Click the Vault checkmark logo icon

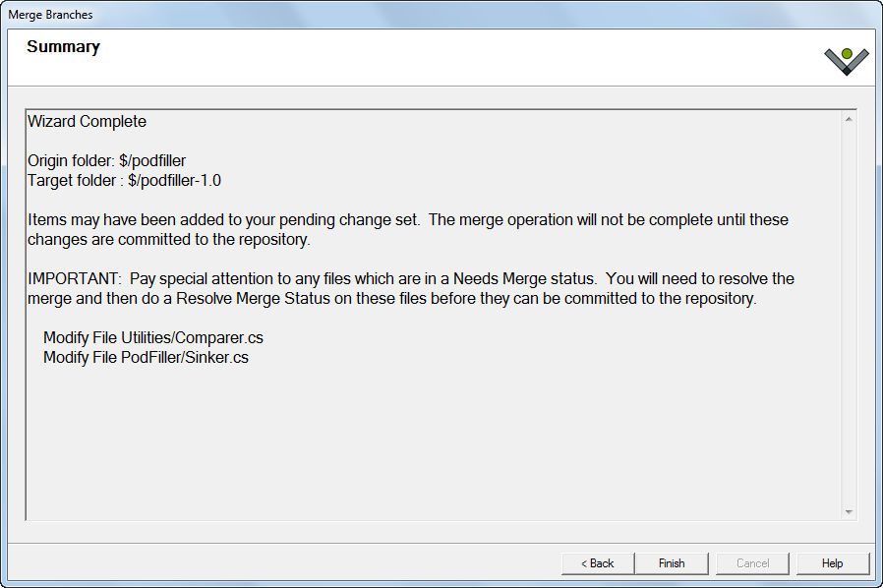[x=847, y=60]
